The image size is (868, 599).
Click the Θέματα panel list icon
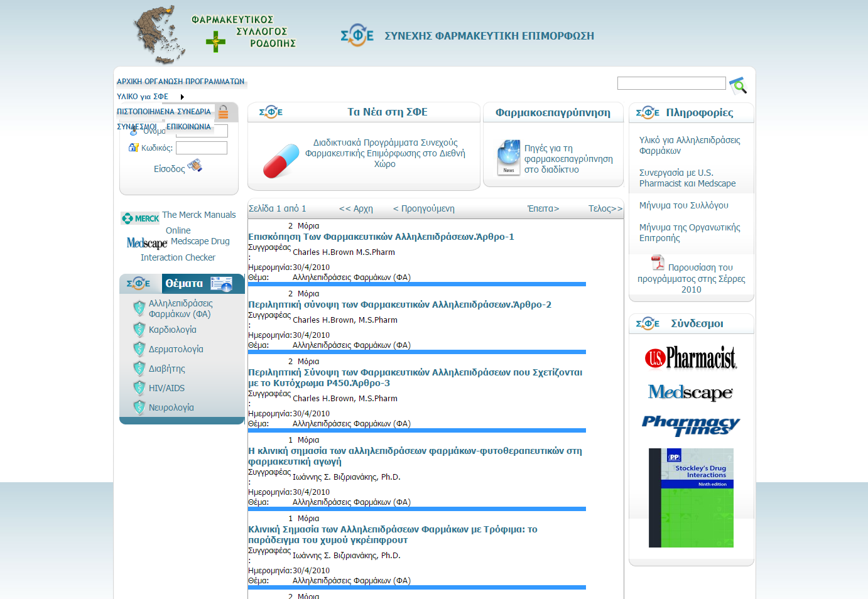tap(222, 284)
